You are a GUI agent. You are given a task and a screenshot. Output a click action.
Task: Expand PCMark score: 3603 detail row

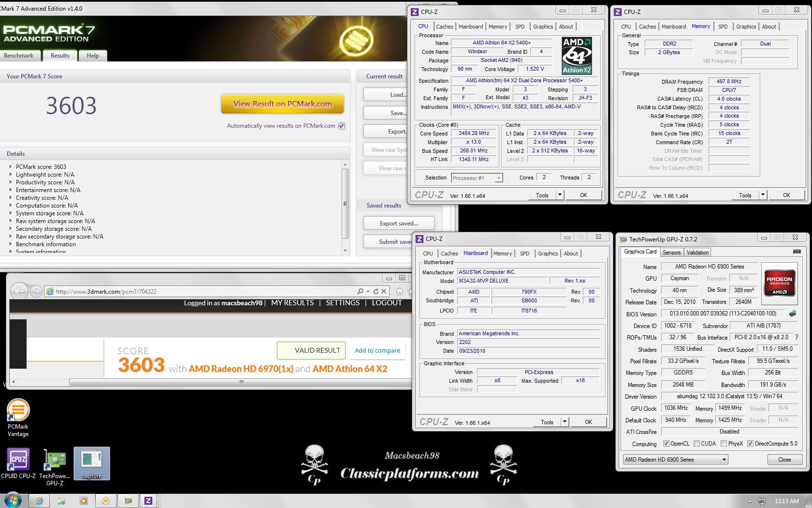[x=11, y=166]
